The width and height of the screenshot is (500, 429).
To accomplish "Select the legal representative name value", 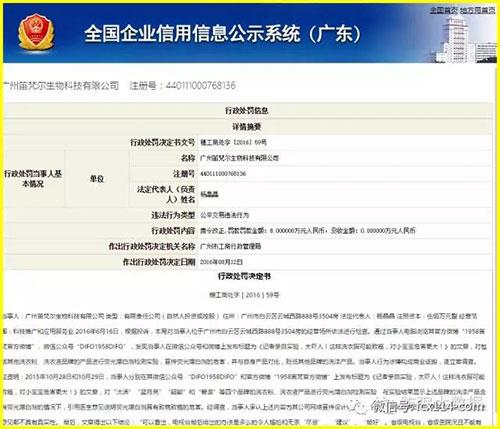I will [x=209, y=194].
